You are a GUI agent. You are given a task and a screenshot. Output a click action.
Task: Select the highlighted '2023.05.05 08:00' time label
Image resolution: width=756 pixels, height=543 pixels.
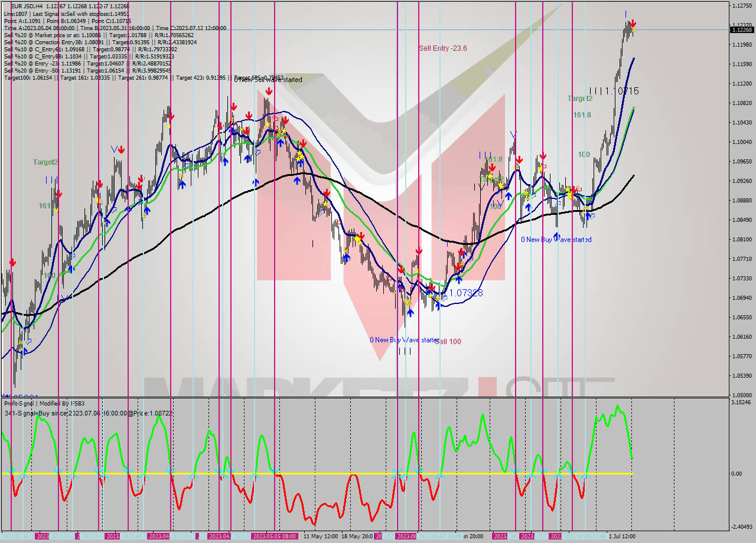tap(274, 536)
